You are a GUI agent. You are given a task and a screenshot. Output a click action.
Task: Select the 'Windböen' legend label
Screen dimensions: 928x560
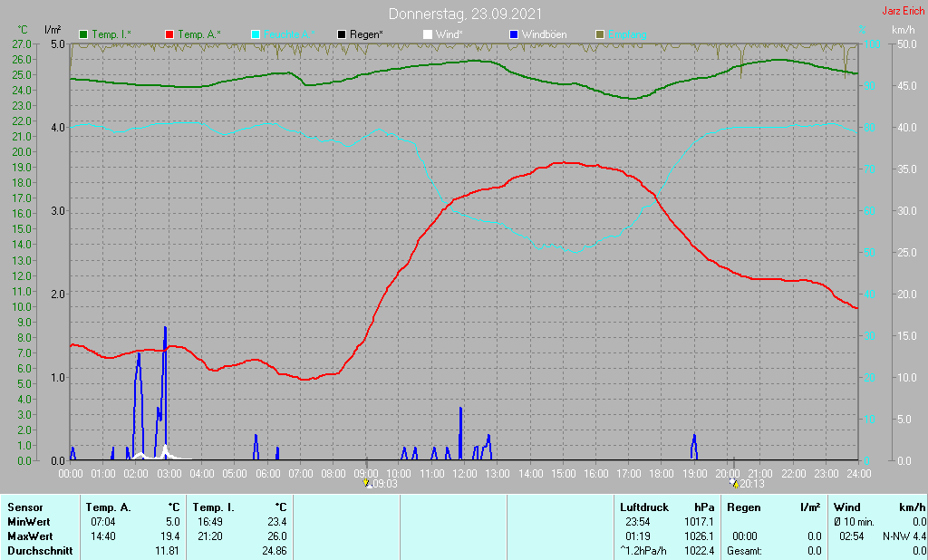[x=545, y=35]
